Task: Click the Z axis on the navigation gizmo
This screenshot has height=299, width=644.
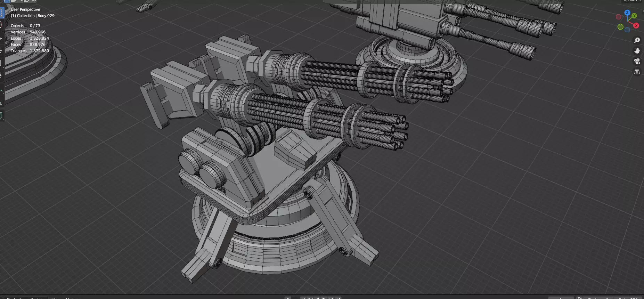Action: pos(627,13)
